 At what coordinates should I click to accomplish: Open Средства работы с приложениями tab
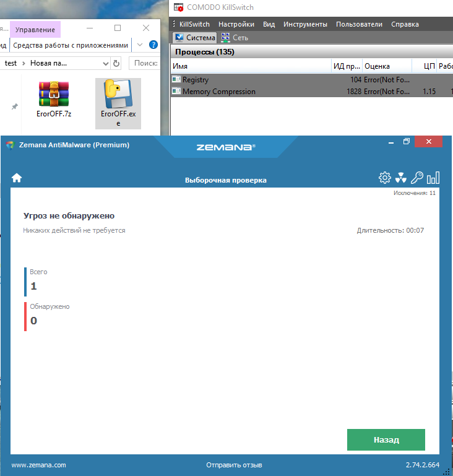click(71, 45)
